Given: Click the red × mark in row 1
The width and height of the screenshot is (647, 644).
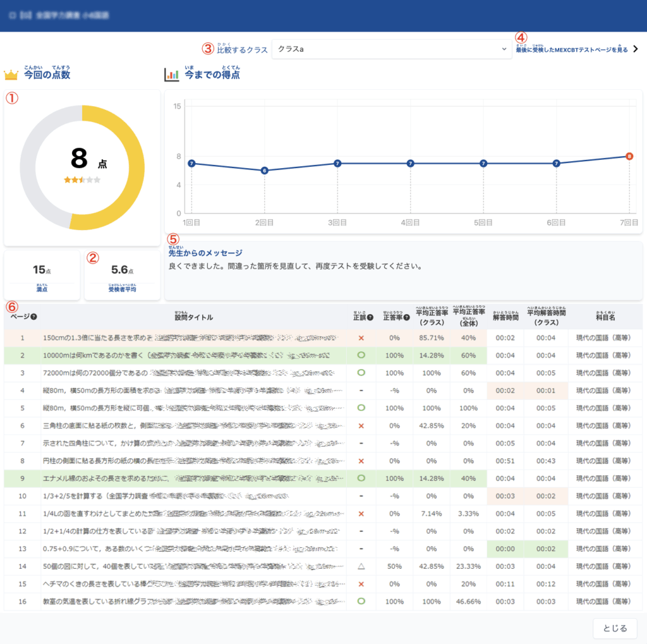Looking at the screenshot, I should point(361,338).
